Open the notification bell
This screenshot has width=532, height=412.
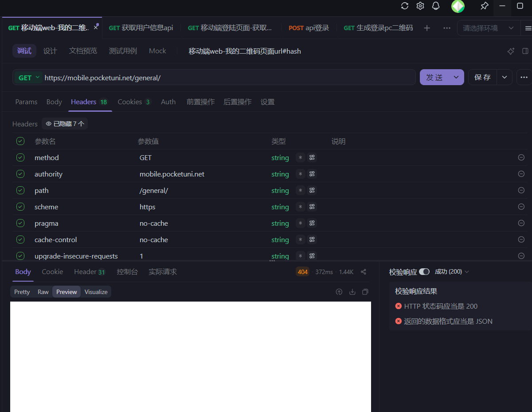coord(436,6)
